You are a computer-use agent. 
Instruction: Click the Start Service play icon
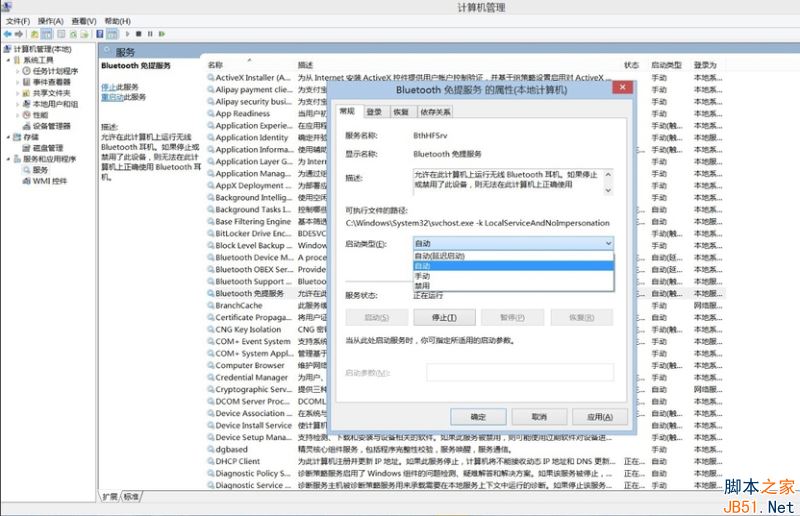[x=127, y=34]
